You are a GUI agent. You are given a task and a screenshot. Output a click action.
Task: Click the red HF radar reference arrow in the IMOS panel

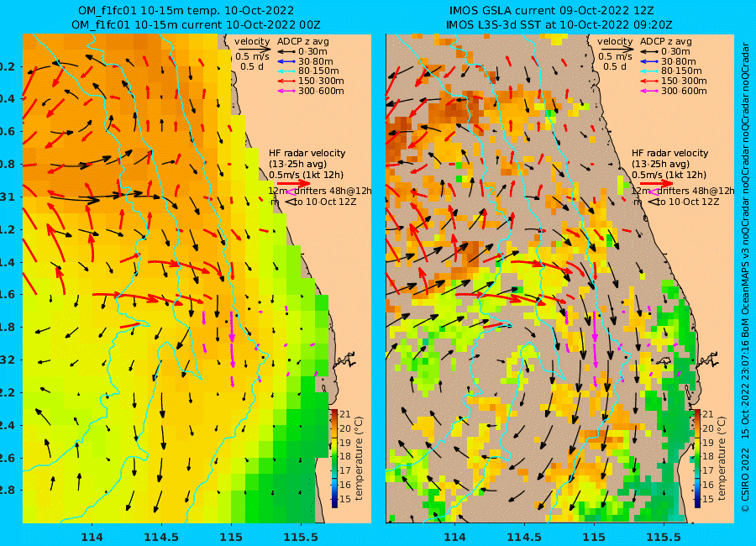657,183
